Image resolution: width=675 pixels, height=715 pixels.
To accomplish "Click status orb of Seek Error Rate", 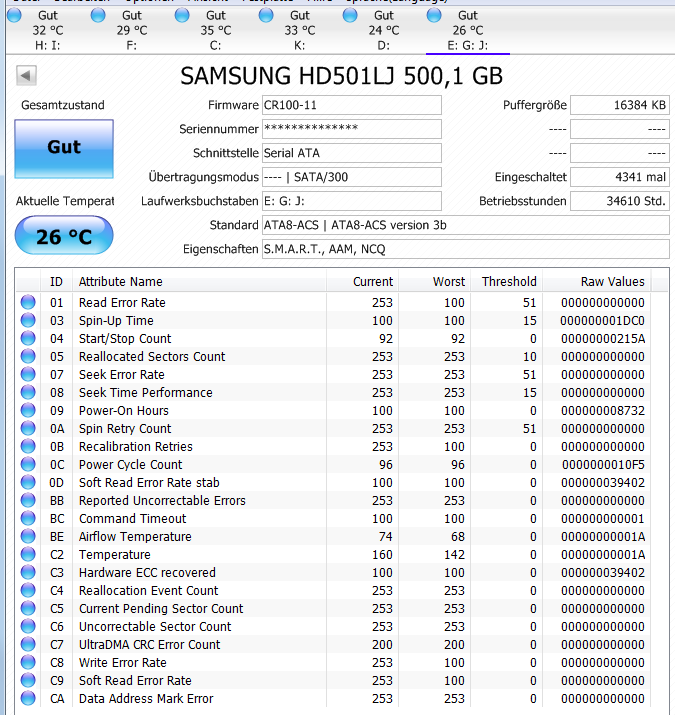I will click(x=28, y=374).
